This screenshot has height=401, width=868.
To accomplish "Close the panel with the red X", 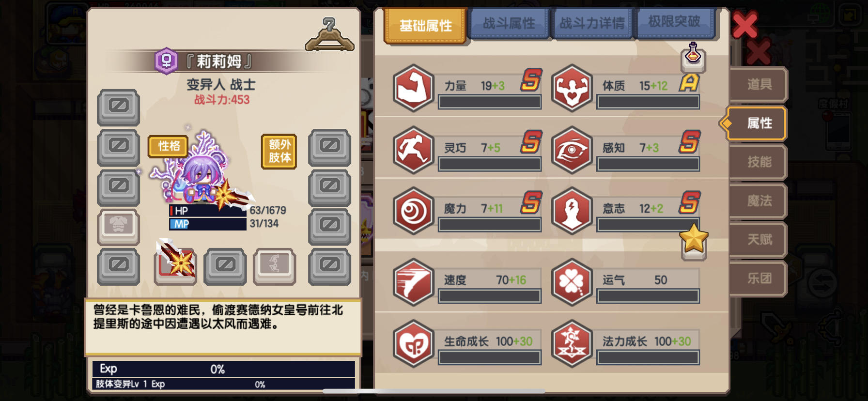I will 744,25.
